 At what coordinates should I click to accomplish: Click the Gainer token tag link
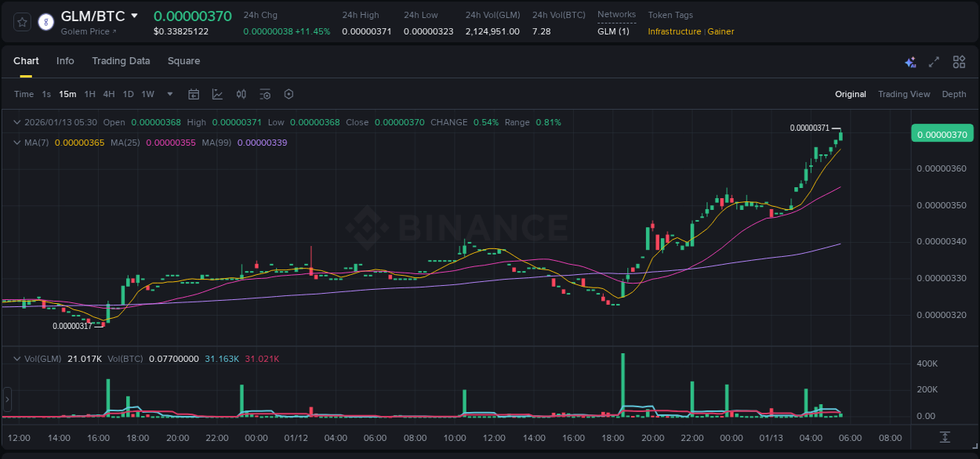(x=720, y=31)
